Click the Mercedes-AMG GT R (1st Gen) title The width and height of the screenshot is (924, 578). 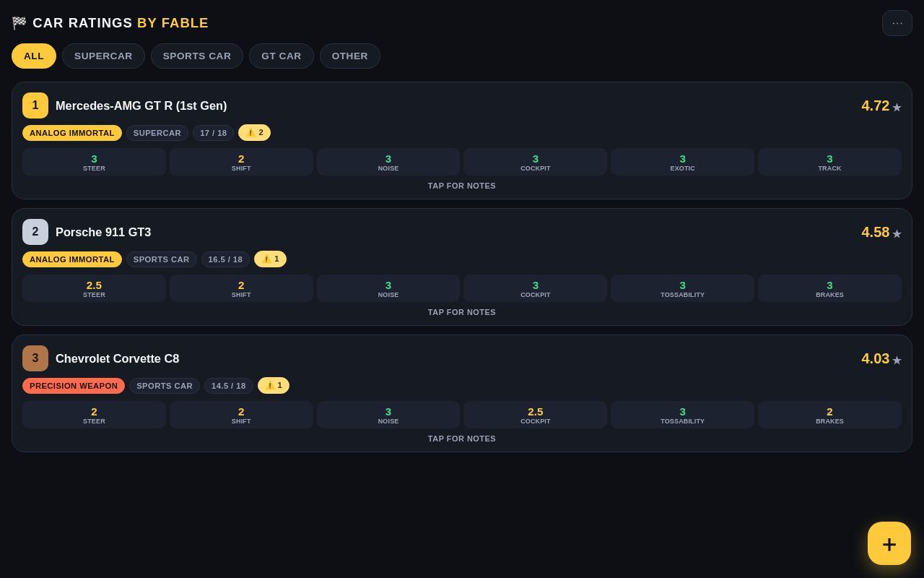pos(141,105)
